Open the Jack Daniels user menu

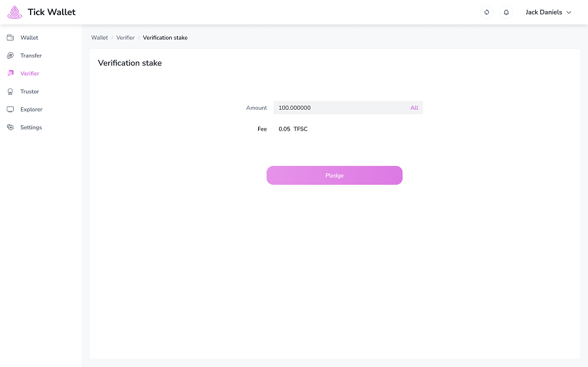tap(548, 12)
